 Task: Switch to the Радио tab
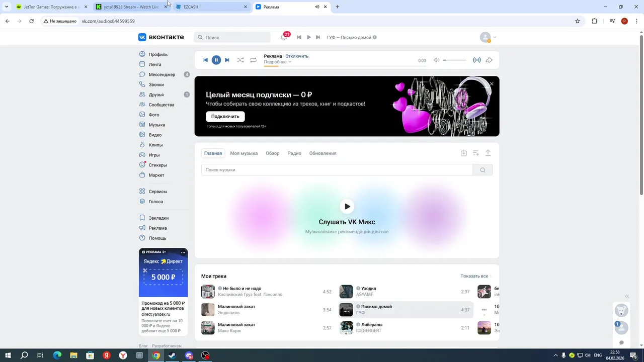tap(294, 153)
